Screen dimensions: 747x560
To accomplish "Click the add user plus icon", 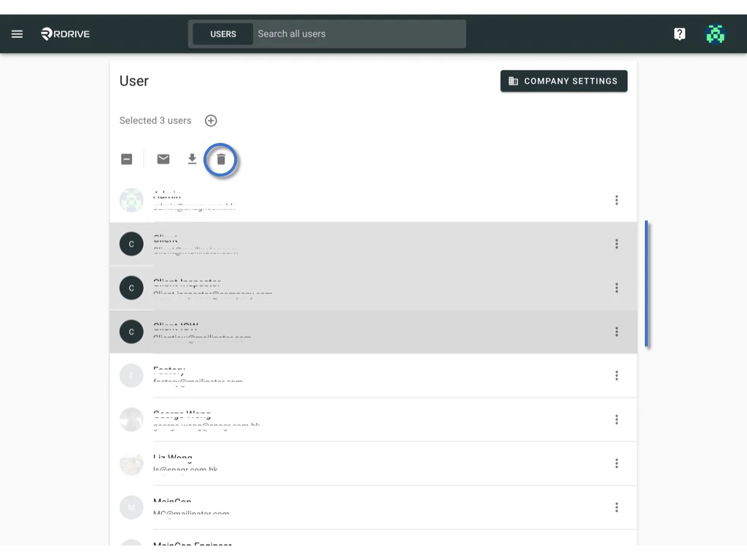I will (211, 120).
